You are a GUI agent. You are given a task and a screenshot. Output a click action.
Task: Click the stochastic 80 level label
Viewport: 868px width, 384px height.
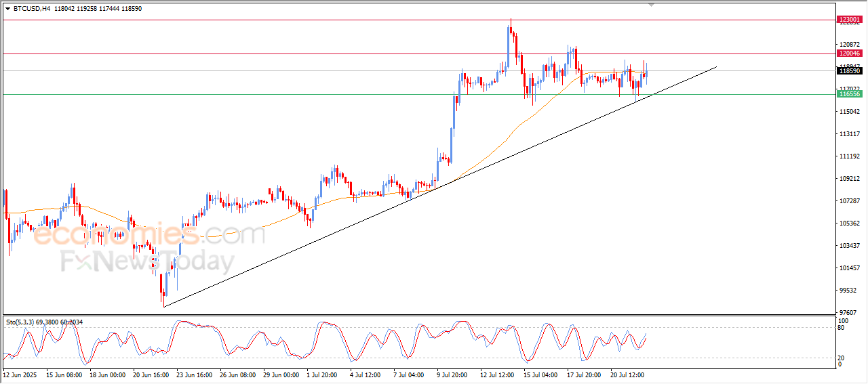click(842, 328)
